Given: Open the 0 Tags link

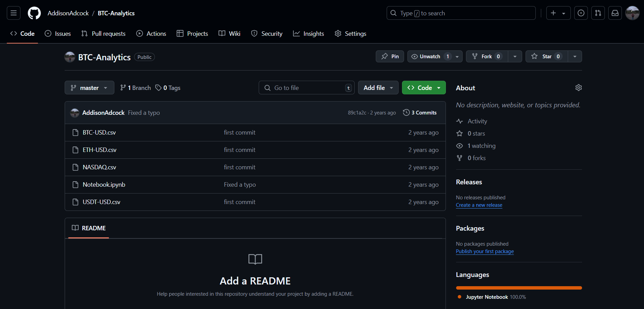Looking at the screenshot, I should click(x=168, y=88).
